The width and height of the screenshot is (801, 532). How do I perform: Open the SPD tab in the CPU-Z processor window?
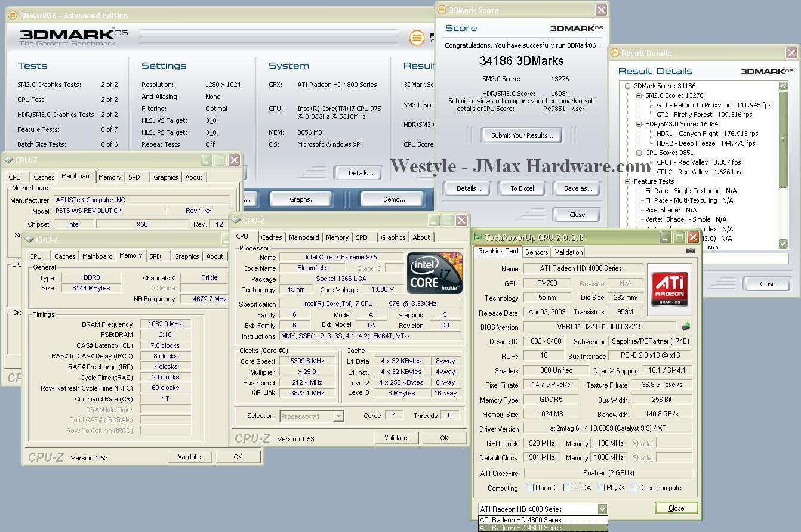coord(362,237)
